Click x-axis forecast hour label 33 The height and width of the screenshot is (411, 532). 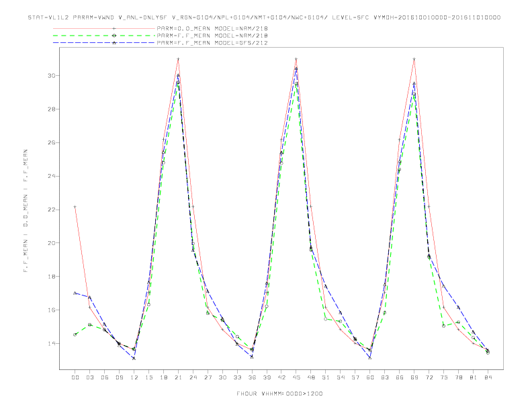237,377
